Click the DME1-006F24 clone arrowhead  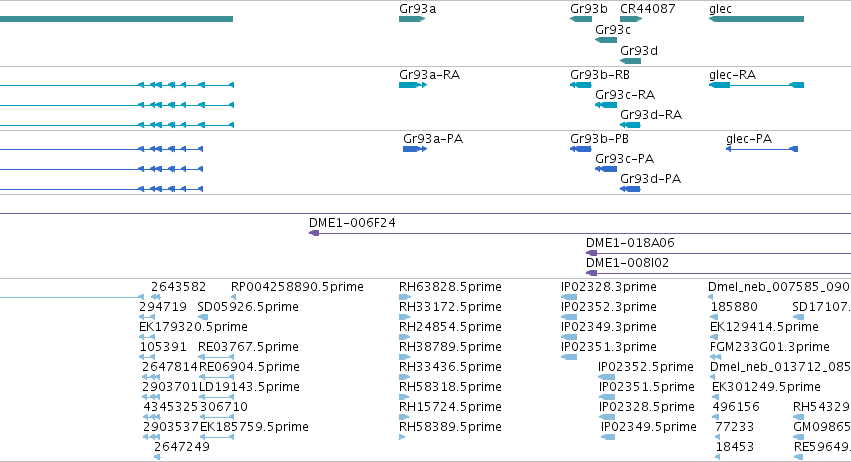pyautogui.click(x=314, y=233)
